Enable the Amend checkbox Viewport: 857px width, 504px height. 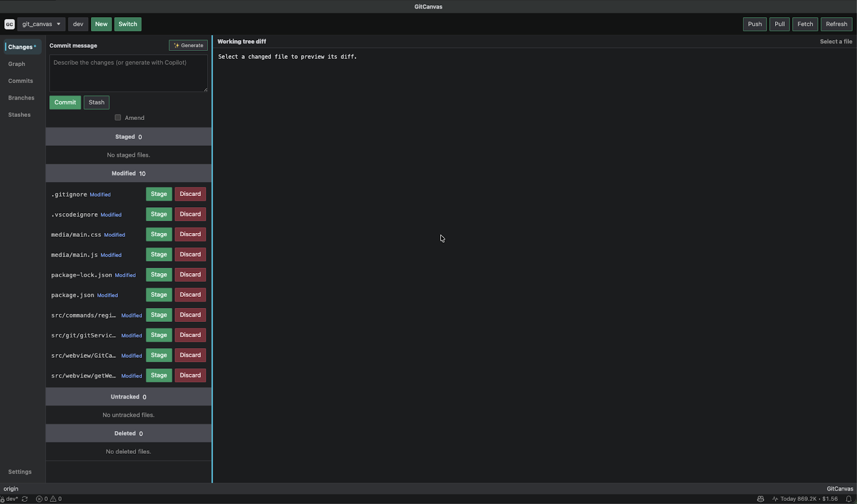118,118
